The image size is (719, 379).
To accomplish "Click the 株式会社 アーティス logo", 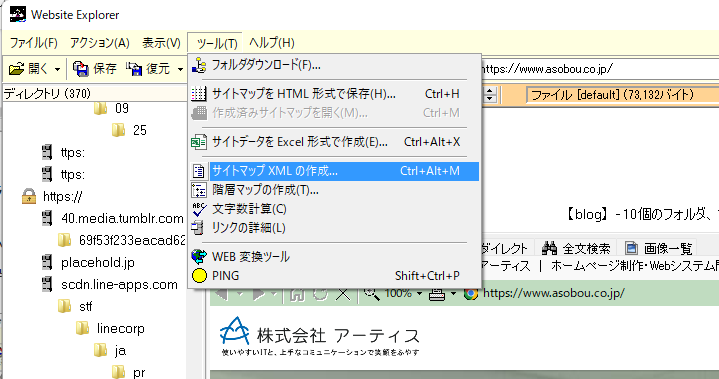I will [320, 337].
